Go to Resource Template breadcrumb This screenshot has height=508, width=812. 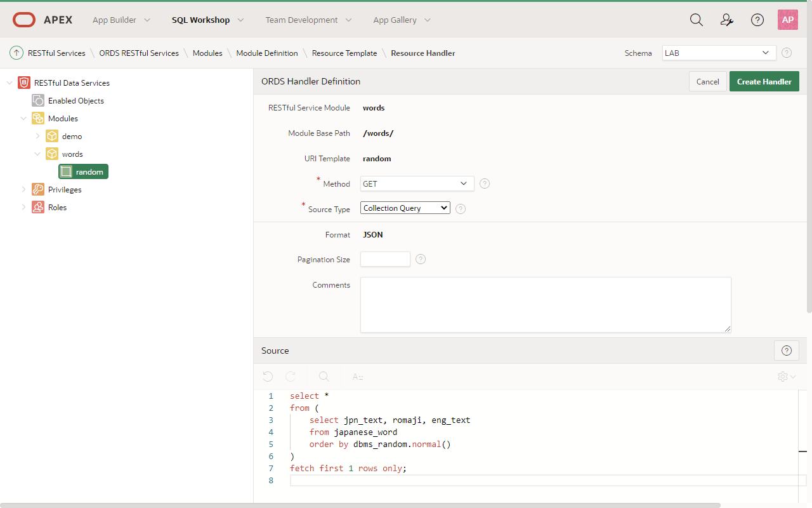344,53
